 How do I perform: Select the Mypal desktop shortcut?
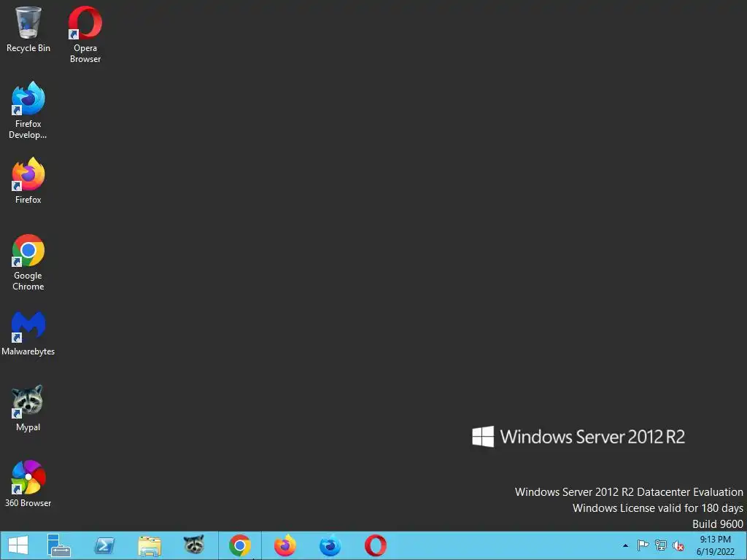(x=28, y=408)
